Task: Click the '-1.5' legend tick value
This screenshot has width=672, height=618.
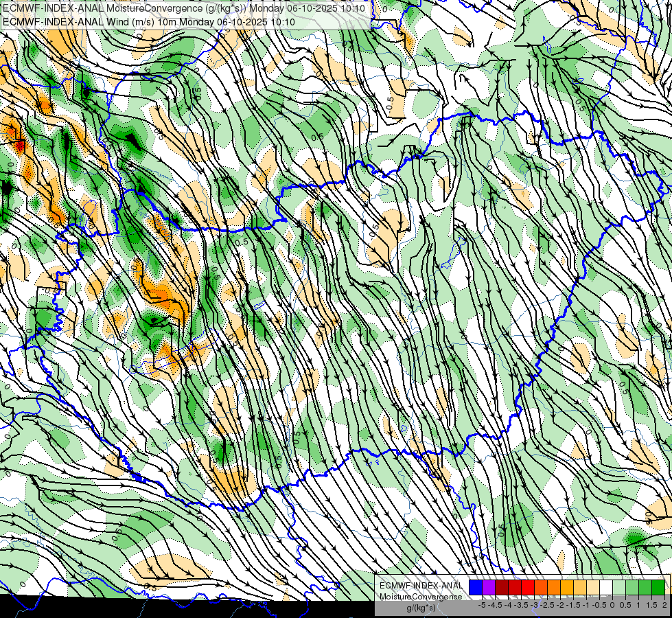Action: 573,605
